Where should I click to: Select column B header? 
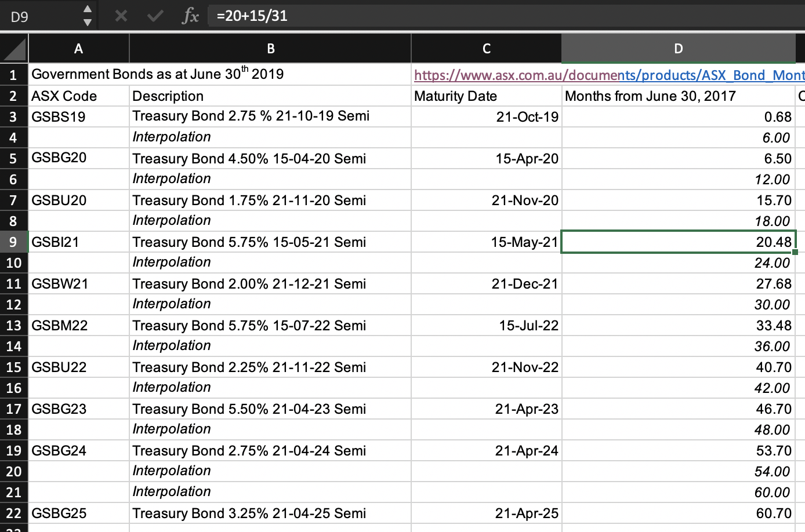pyautogui.click(x=270, y=48)
